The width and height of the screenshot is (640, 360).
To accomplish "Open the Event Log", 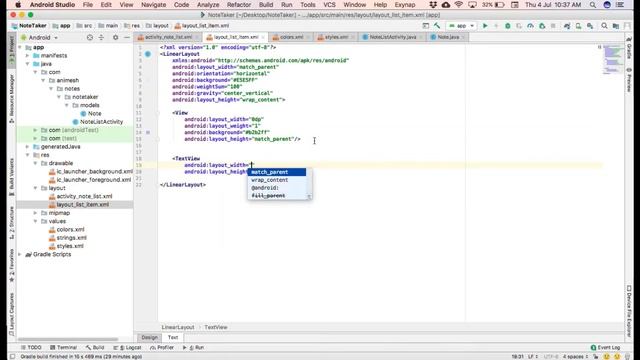I will point(606,347).
